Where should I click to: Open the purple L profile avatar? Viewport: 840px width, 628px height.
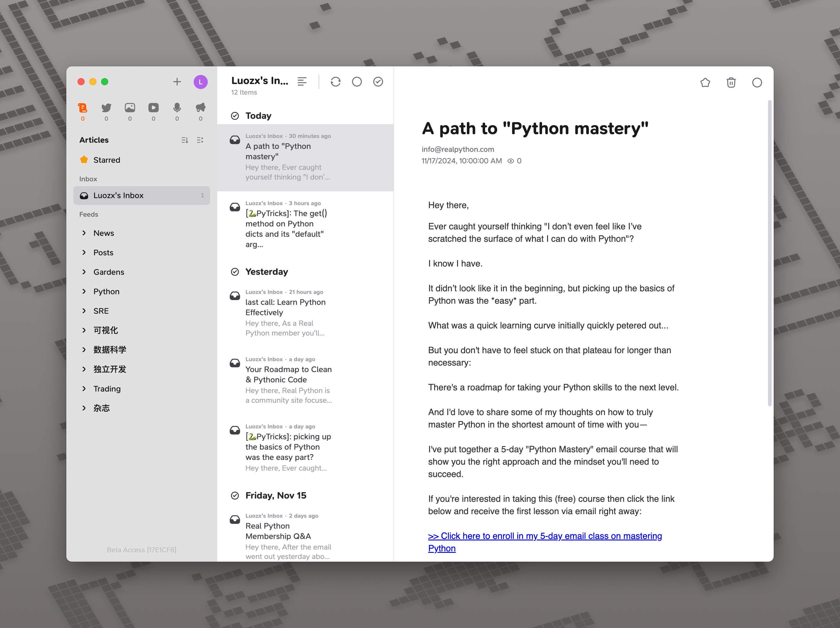pyautogui.click(x=200, y=82)
